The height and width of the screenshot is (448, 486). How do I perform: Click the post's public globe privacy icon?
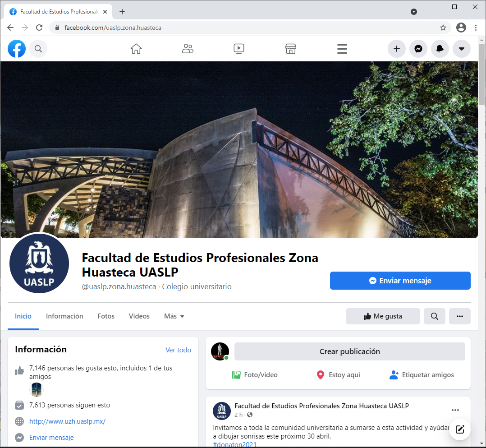coord(250,415)
